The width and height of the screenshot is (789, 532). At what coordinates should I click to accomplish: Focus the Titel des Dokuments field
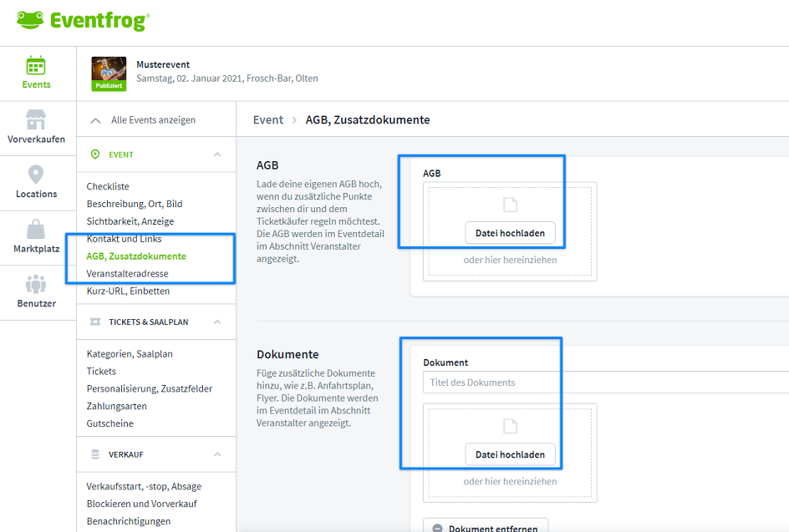pyautogui.click(x=602, y=383)
